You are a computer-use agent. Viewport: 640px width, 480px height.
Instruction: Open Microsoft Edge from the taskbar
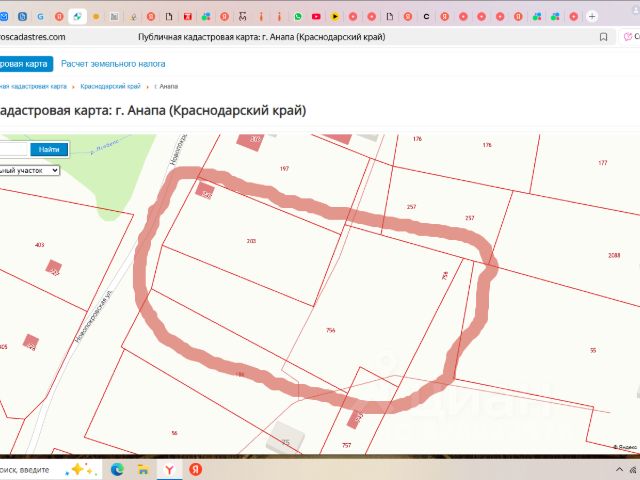tap(117, 469)
